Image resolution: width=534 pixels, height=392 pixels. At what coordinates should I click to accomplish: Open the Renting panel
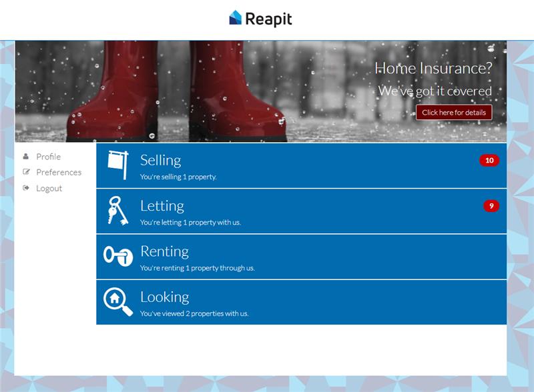(x=300, y=257)
